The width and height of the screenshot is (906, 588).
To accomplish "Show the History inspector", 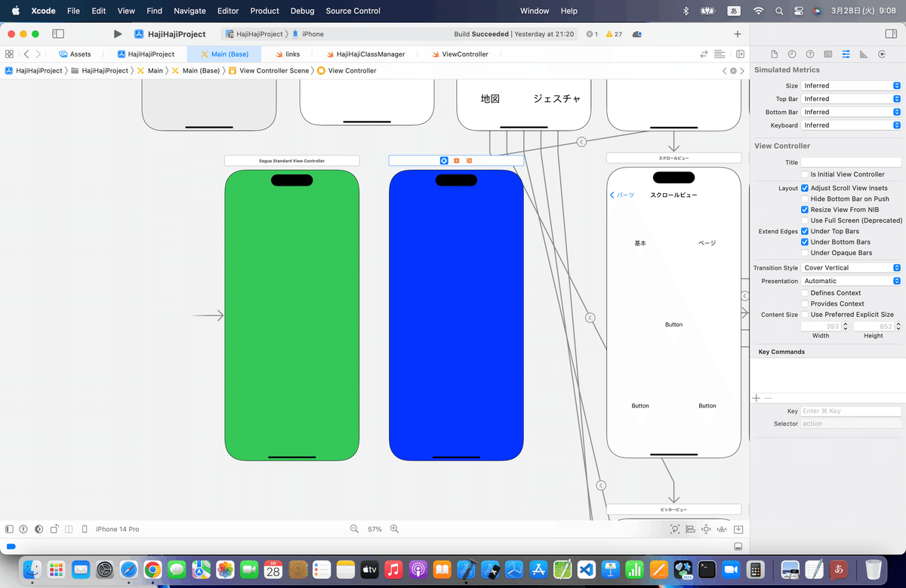I will pyautogui.click(x=792, y=54).
